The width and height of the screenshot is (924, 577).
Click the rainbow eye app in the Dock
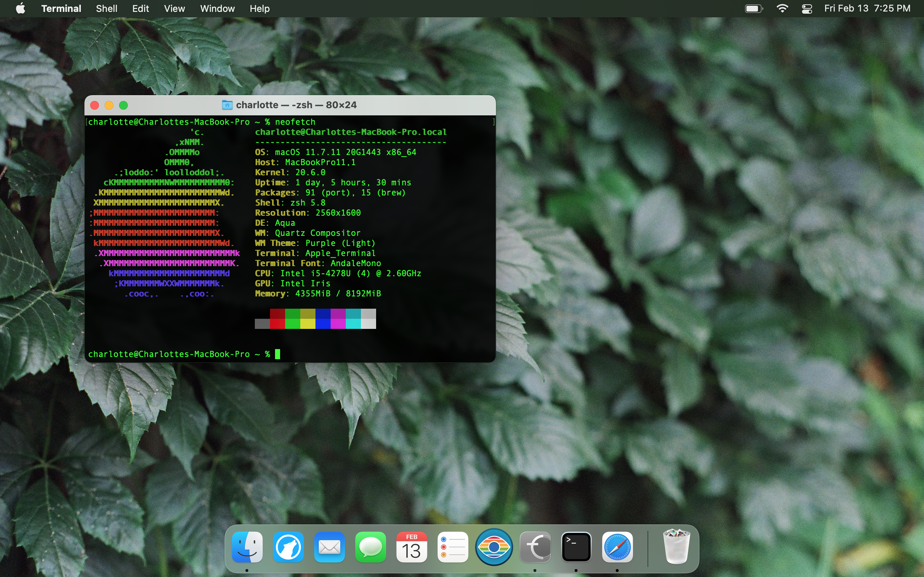[x=494, y=548]
